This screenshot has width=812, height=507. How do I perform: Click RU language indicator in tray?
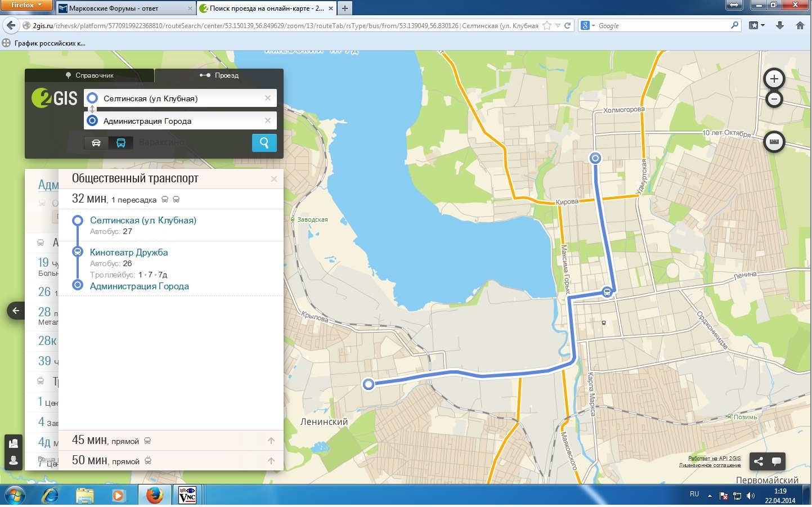pyautogui.click(x=694, y=494)
